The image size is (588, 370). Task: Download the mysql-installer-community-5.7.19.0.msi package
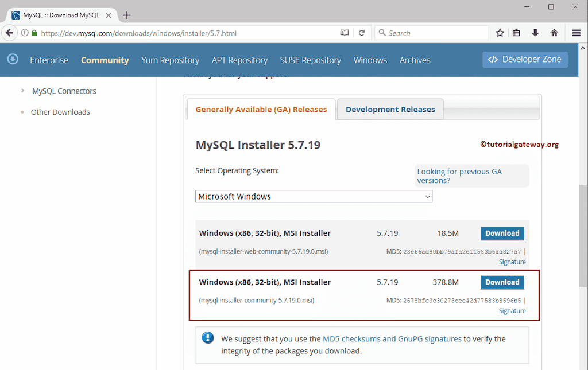coord(502,282)
